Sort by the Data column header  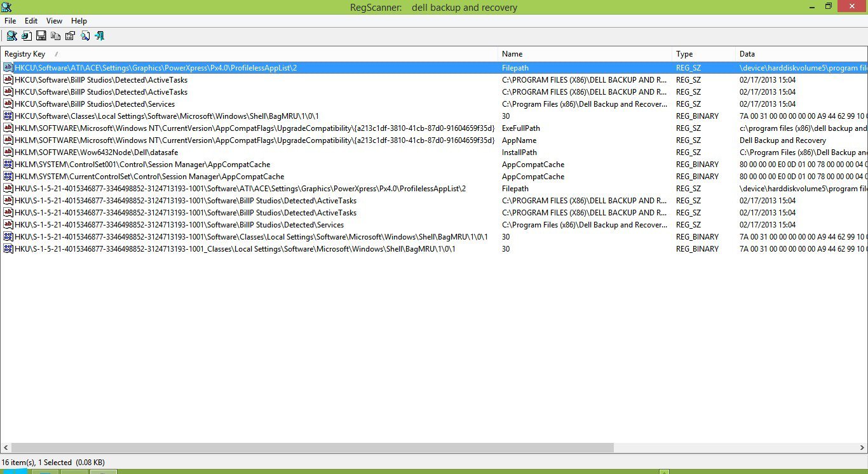(x=801, y=54)
